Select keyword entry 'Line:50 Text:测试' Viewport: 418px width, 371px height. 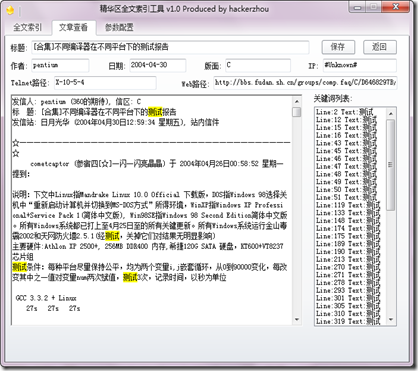click(346, 189)
